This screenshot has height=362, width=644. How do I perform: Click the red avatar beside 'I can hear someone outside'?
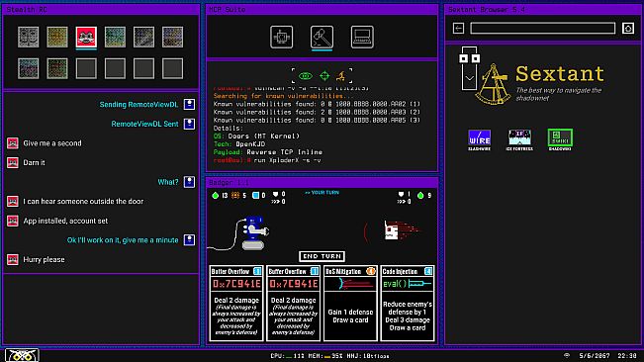tap(13, 201)
